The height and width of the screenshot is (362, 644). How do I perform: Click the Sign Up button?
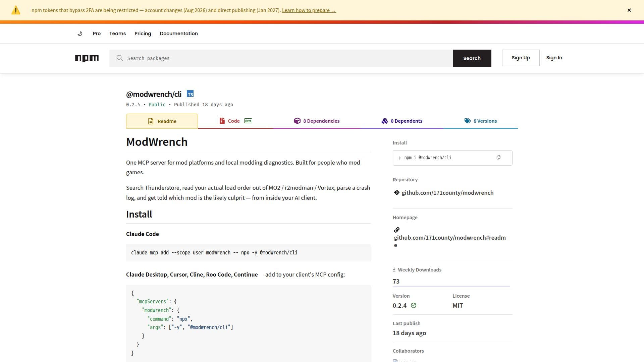[521, 58]
